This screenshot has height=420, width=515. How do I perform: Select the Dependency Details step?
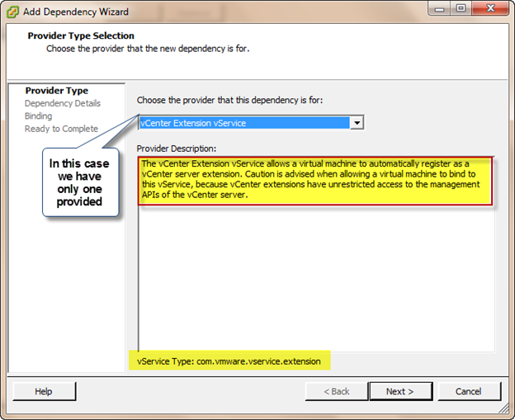tap(63, 103)
